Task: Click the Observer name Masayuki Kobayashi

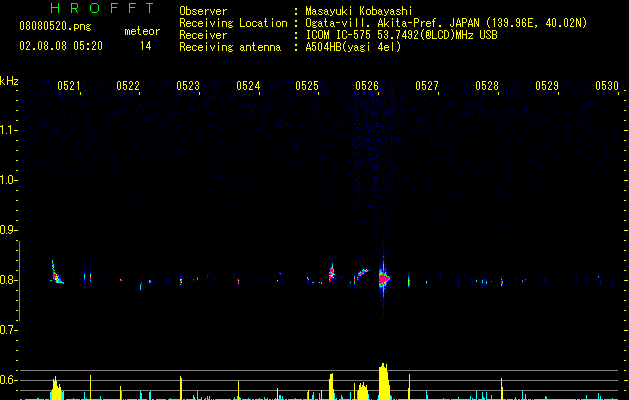Action: [359, 11]
